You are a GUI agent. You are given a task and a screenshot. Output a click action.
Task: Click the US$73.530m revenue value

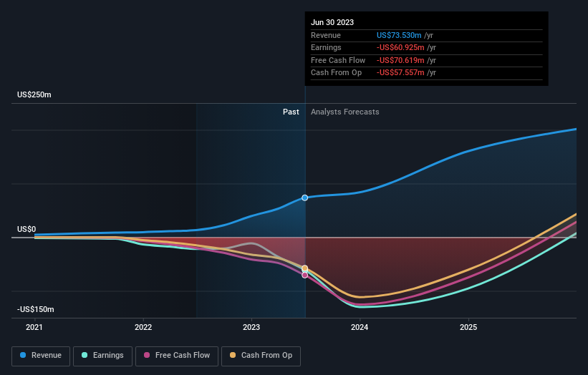(x=399, y=35)
